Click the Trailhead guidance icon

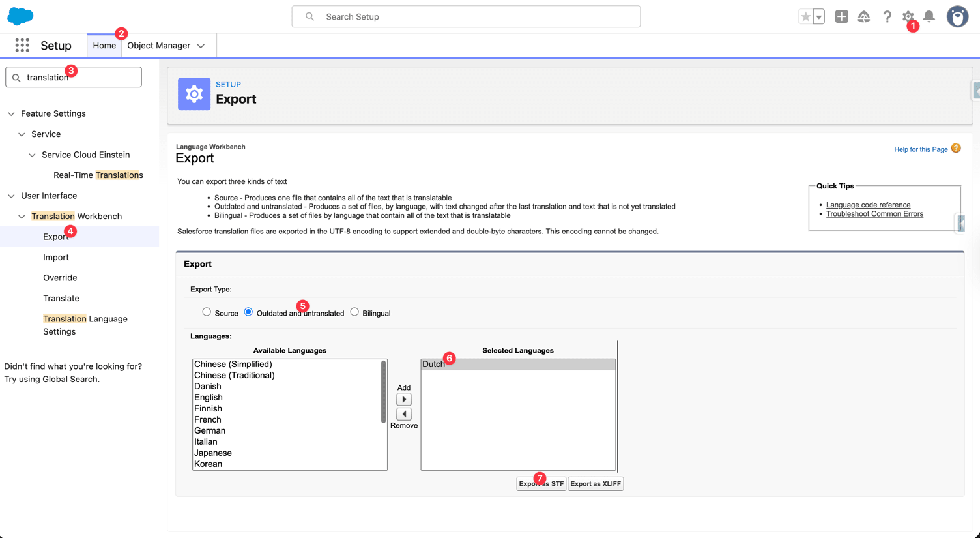(x=864, y=17)
